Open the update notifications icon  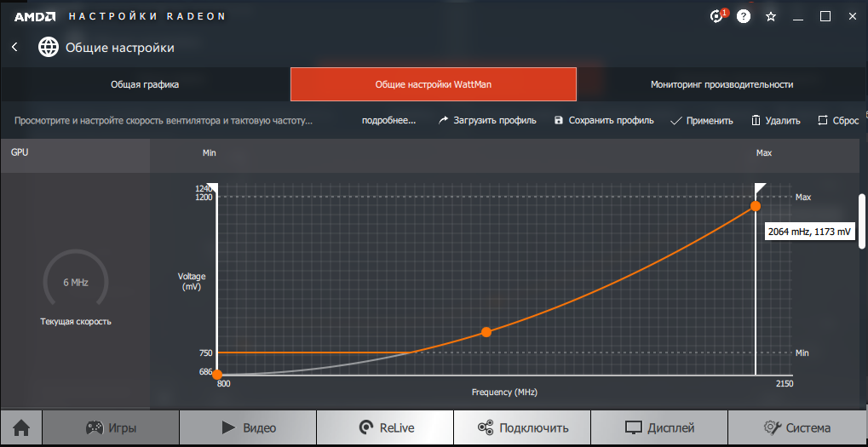click(x=718, y=16)
